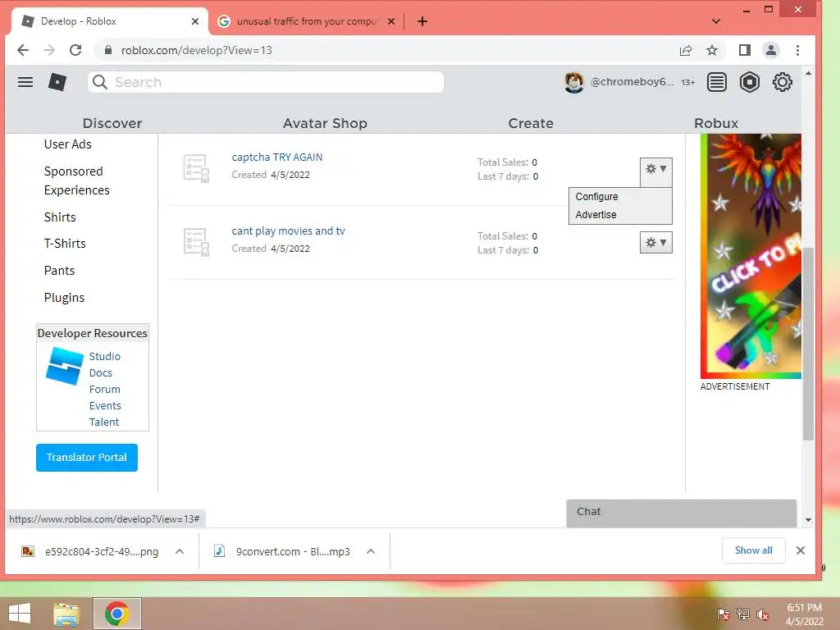The image size is (840, 630).
Task: Open the Robux hexagon icon
Action: [x=750, y=82]
